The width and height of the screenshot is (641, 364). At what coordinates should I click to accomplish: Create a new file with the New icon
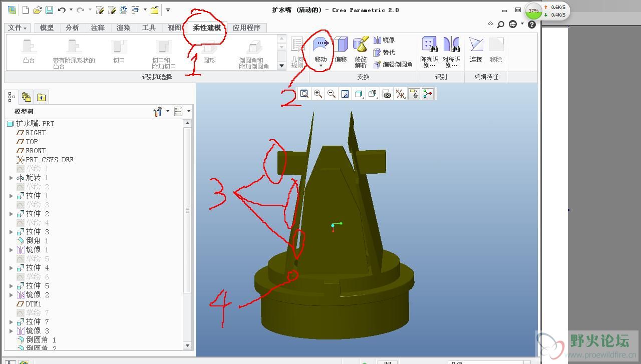[26, 10]
